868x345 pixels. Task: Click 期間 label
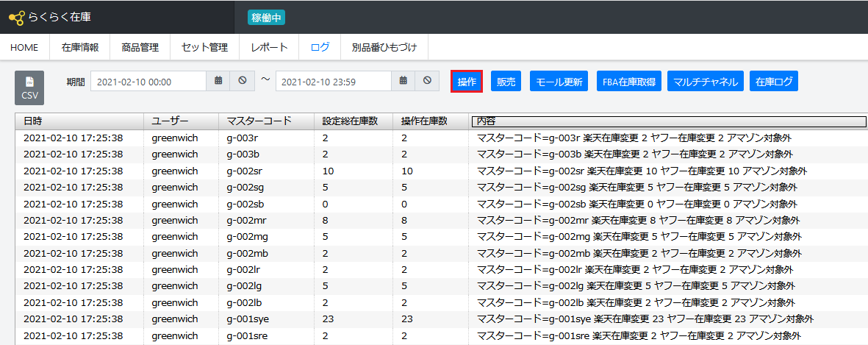tap(76, 82)
